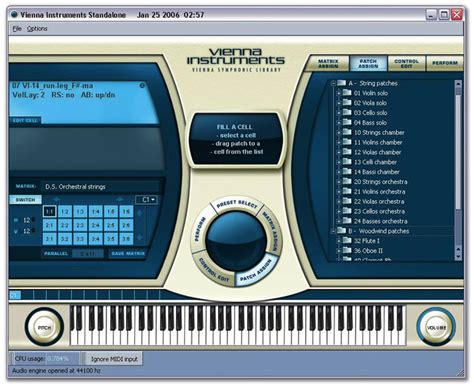Click the 32 Flute I folder icon
The height and width of the screenshot is (387, 474).
coord(347,240)
